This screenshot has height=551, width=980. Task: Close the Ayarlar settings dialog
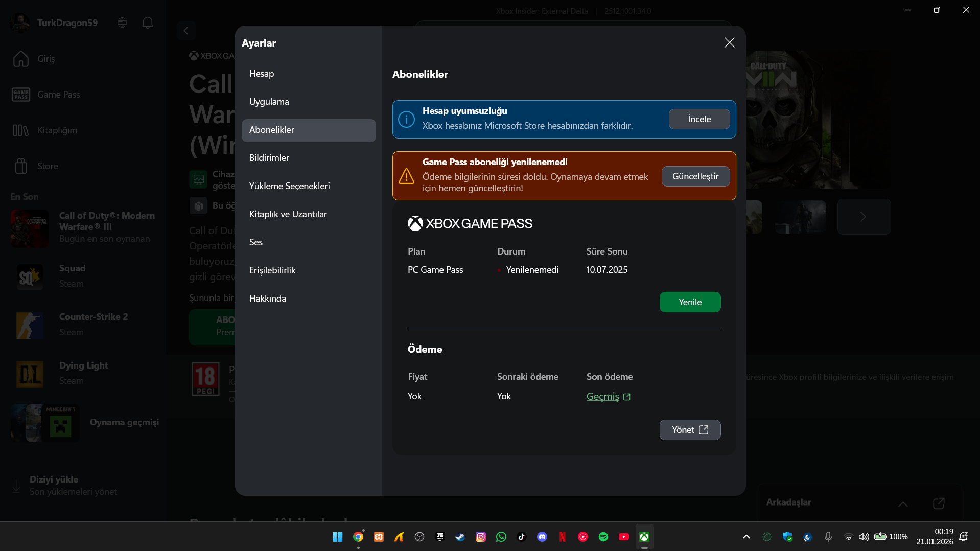pos(729,42)
